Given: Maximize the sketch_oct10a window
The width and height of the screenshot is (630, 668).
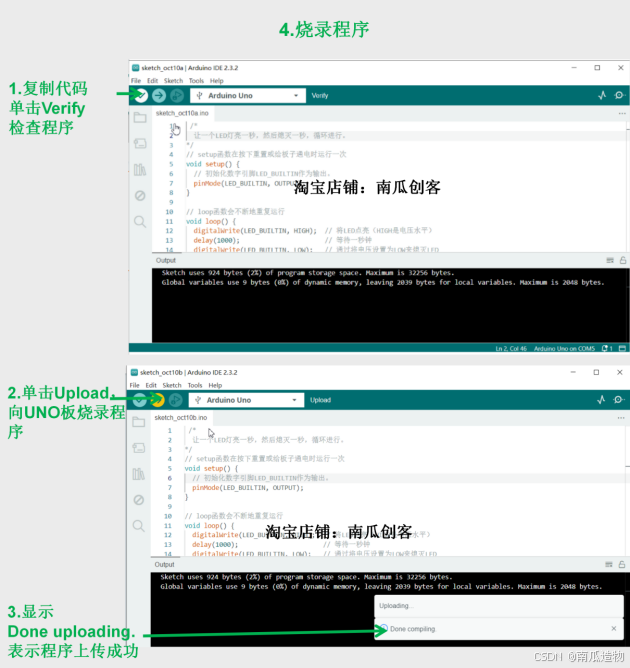Looking at the screenshot, I should point(597,68).
